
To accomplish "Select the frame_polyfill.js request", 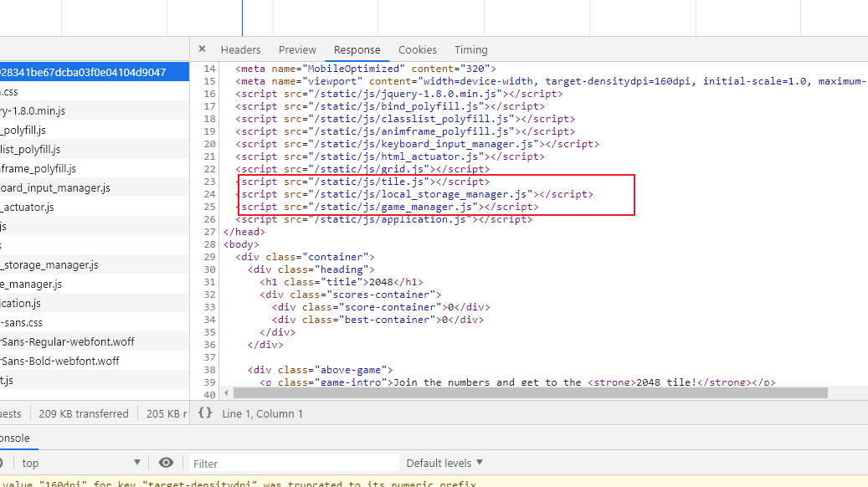I will (x=94, y=168).
